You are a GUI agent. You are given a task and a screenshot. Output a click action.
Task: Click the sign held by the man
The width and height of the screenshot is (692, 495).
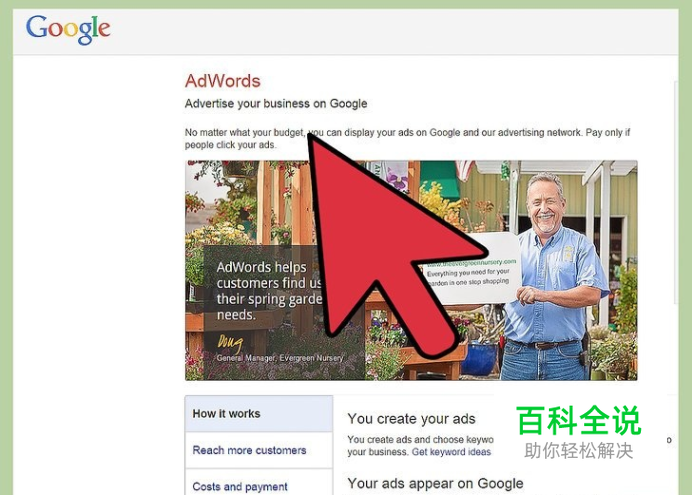point(470,268)
